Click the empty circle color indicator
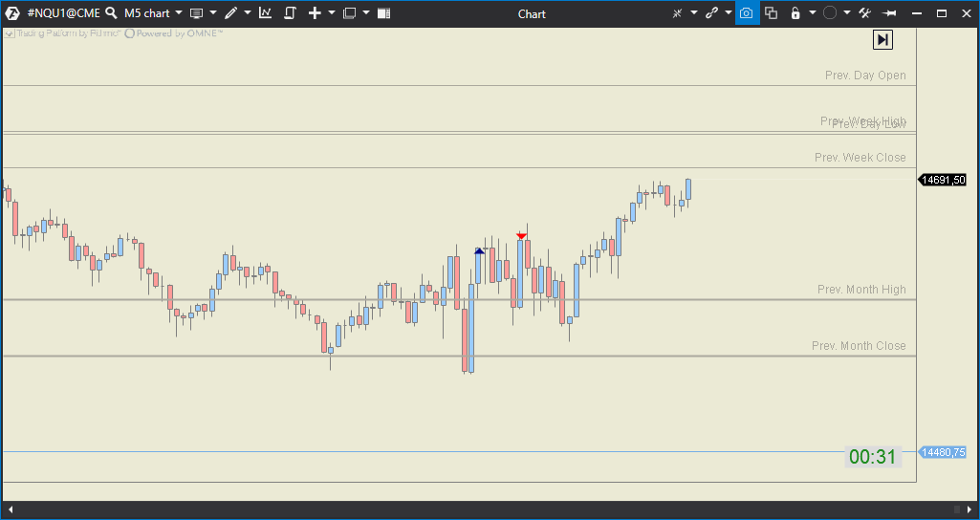Screen dimensions: 980x520 pos(830,13)
